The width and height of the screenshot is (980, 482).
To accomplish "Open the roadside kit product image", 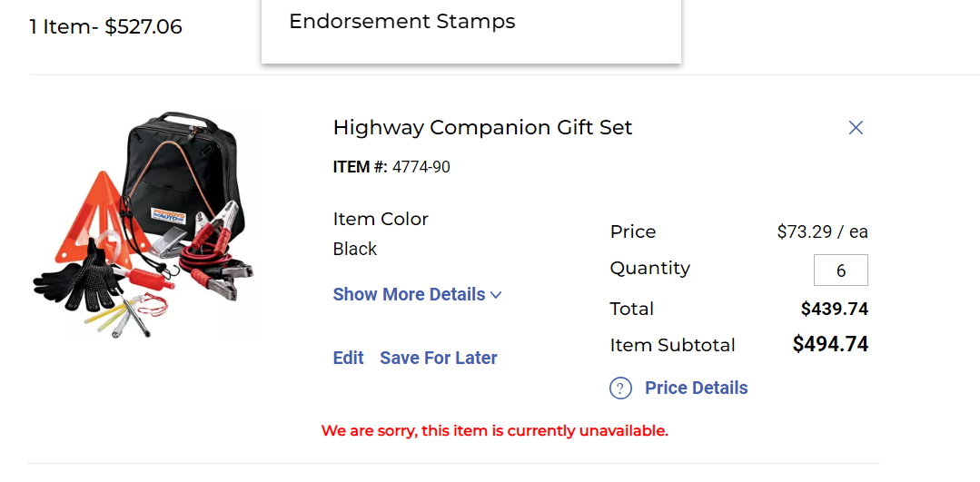I will [x=145, y=225].
